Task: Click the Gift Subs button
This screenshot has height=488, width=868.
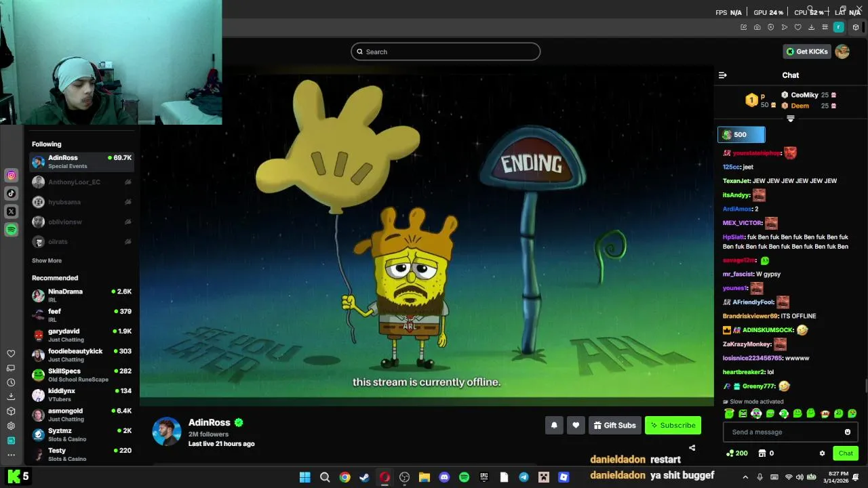Action: [x=615, y=425]
